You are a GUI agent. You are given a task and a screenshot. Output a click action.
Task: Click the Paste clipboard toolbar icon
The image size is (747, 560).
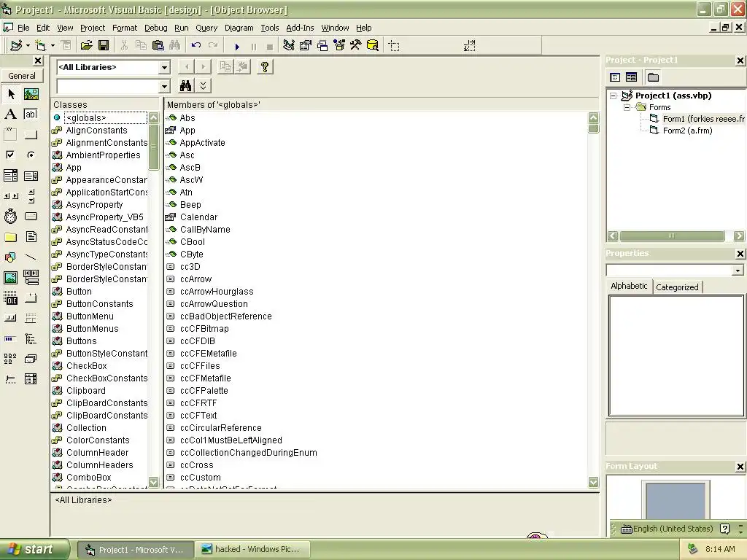(158, 45)
